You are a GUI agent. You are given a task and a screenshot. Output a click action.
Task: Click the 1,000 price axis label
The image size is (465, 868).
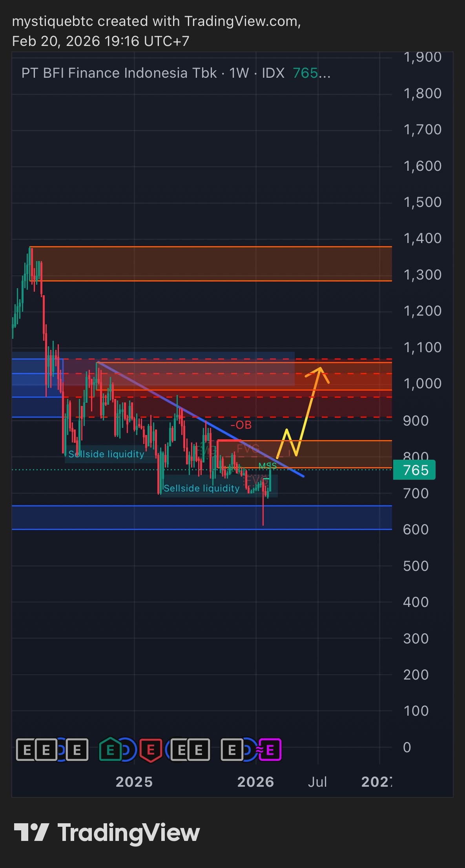coord(423,383)
